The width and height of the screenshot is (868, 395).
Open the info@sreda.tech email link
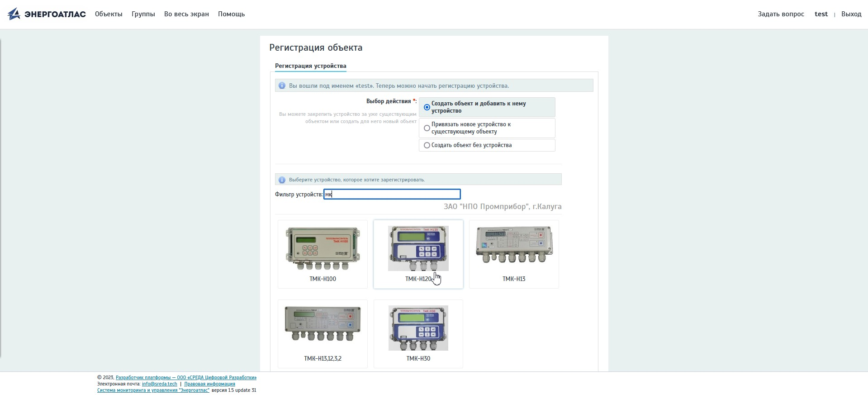[x=159, y=384]
